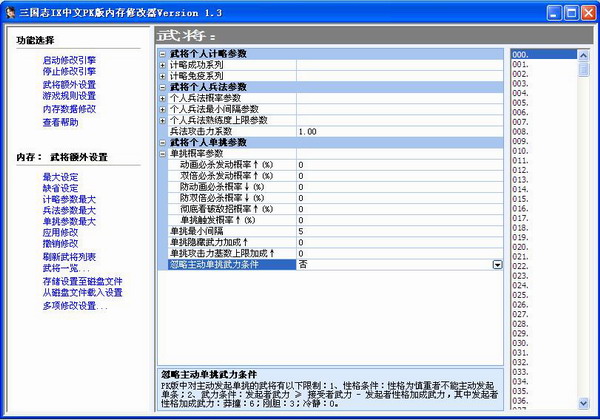
Task: Select general 036. in list
Action: click(x=544, y=401)
